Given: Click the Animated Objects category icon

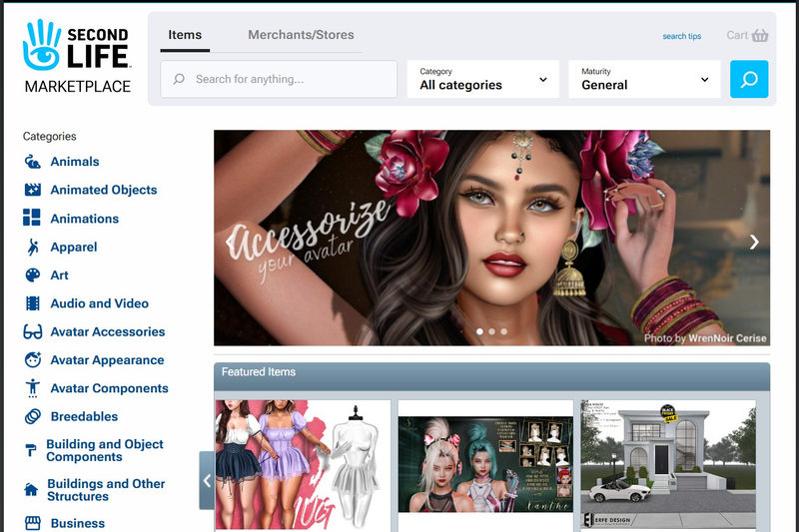Looking at the screenshot, I should coord(33,190).
